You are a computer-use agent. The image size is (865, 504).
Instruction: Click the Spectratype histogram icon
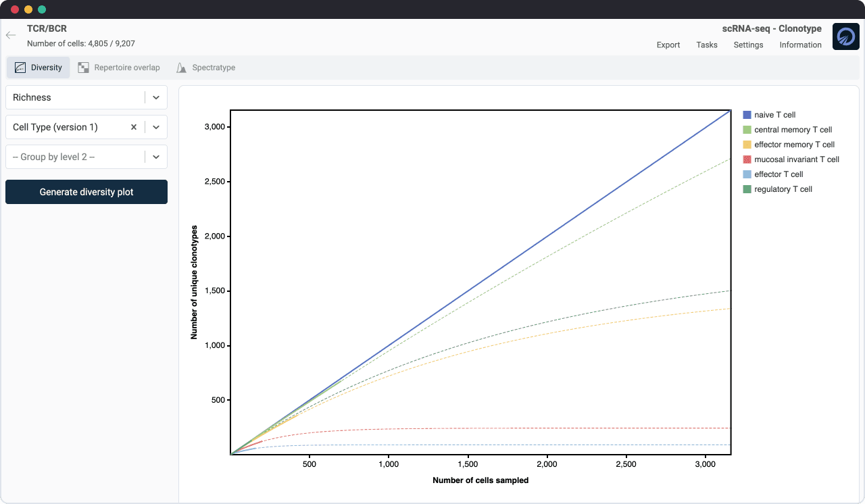(x=181, y=68)
